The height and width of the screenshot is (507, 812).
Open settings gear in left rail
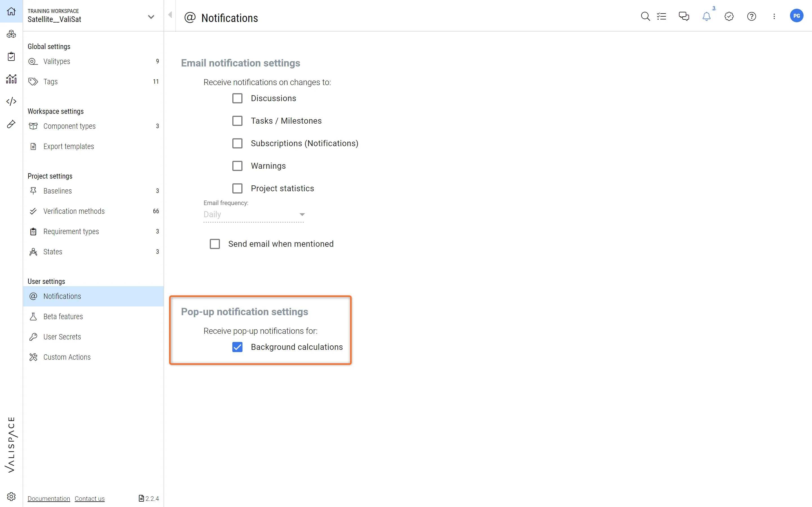11,496
